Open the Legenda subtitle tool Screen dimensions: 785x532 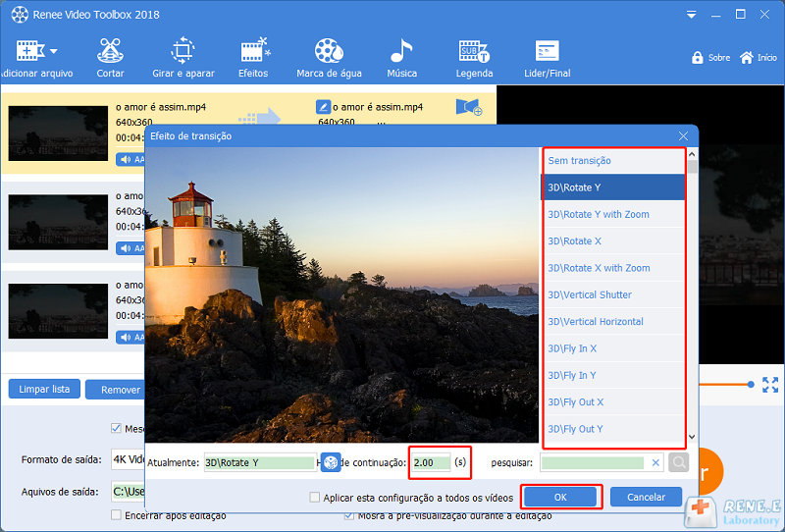pos(474,59)
